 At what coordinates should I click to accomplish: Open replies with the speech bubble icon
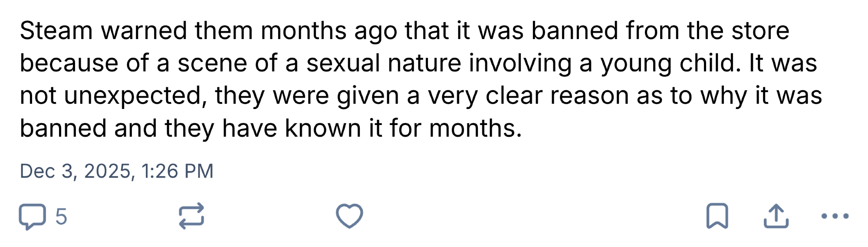[32, 216]
